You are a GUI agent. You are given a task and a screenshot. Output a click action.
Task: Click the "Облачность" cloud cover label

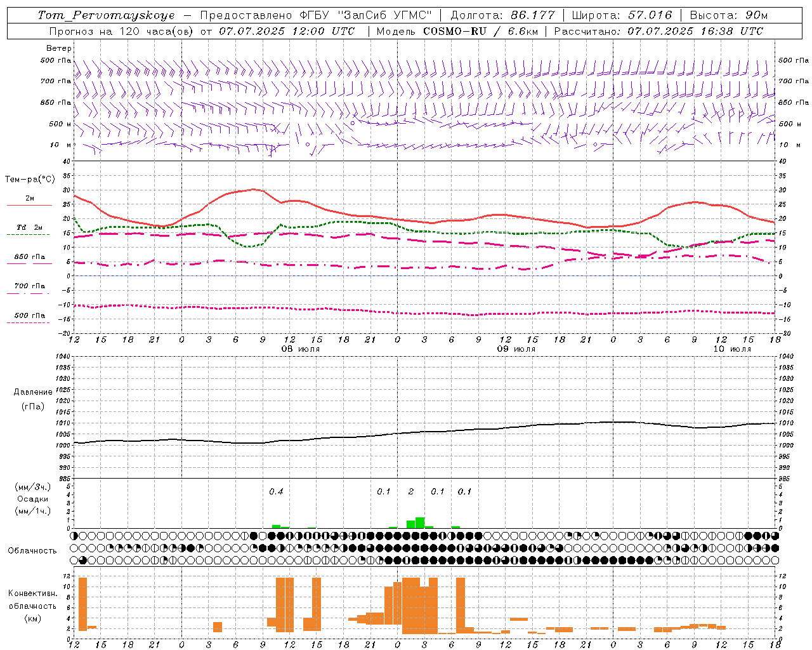[32, 551]
